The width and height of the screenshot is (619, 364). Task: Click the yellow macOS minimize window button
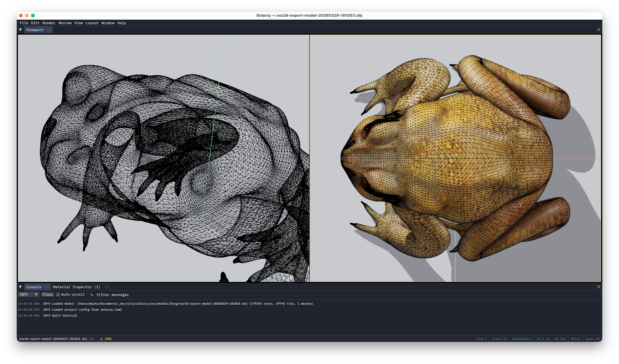(x=27, y=16)
